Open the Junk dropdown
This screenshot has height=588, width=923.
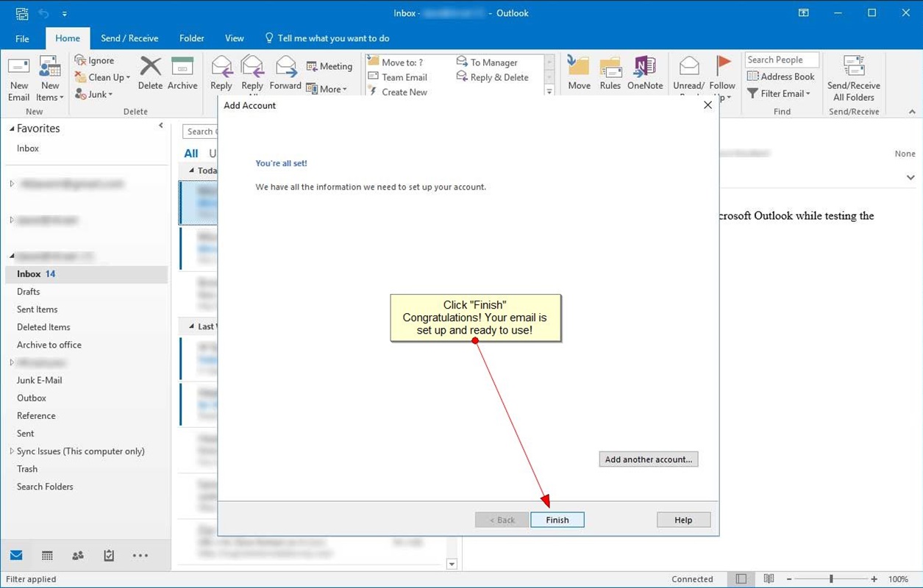(x=93, y=94)
